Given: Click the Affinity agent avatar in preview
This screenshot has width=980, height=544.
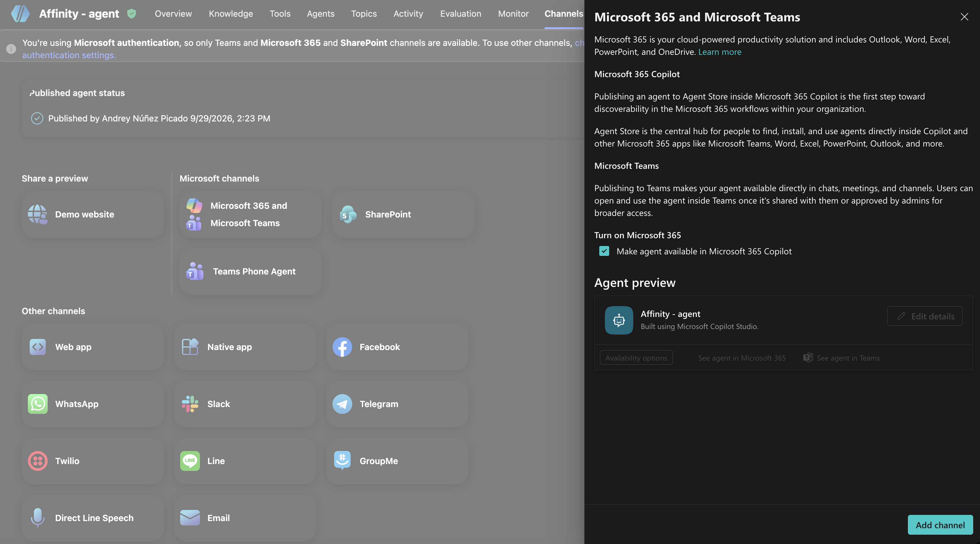Looking at the screenshot, I should coord(619,320).
